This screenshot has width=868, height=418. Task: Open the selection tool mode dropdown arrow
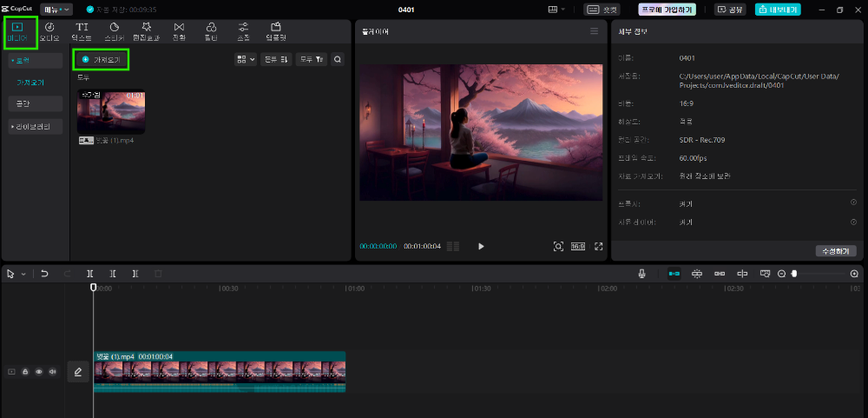23,275
